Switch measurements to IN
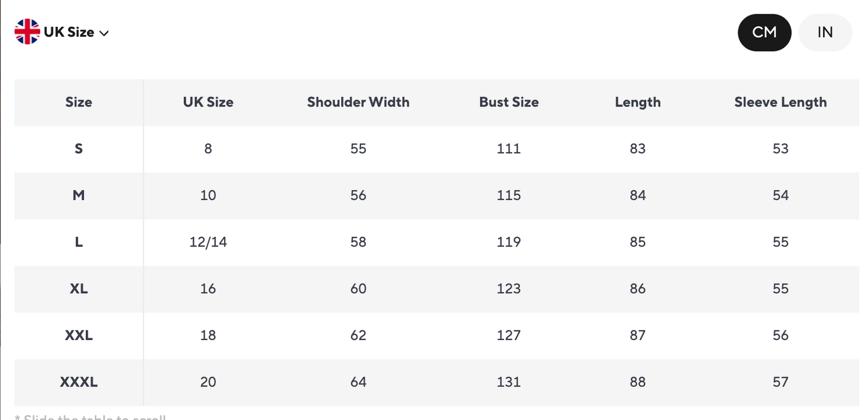This screenshot has height=420, width=868. tap(825, 32)
